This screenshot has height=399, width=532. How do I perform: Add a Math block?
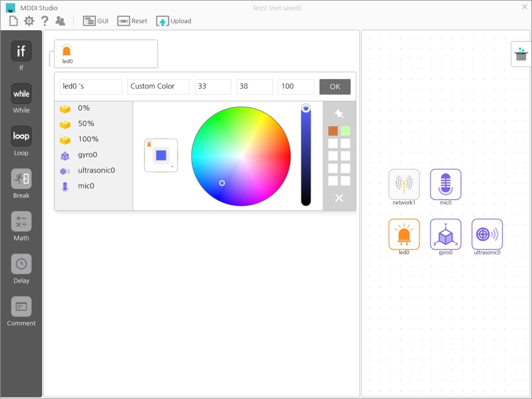(21, 221)
